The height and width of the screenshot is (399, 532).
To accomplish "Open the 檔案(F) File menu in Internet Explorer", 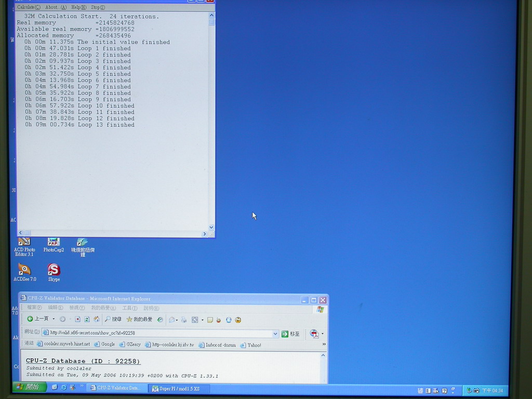I will click(x=34, y=308).
